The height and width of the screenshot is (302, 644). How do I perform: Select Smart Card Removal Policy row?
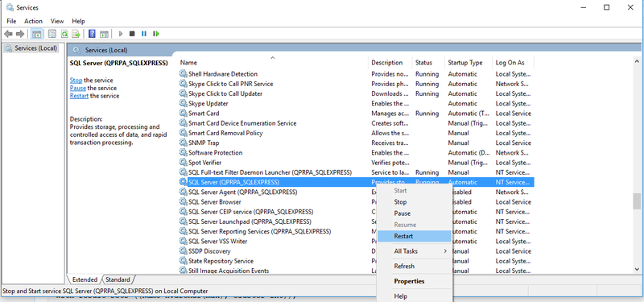[x=357, y=133]
